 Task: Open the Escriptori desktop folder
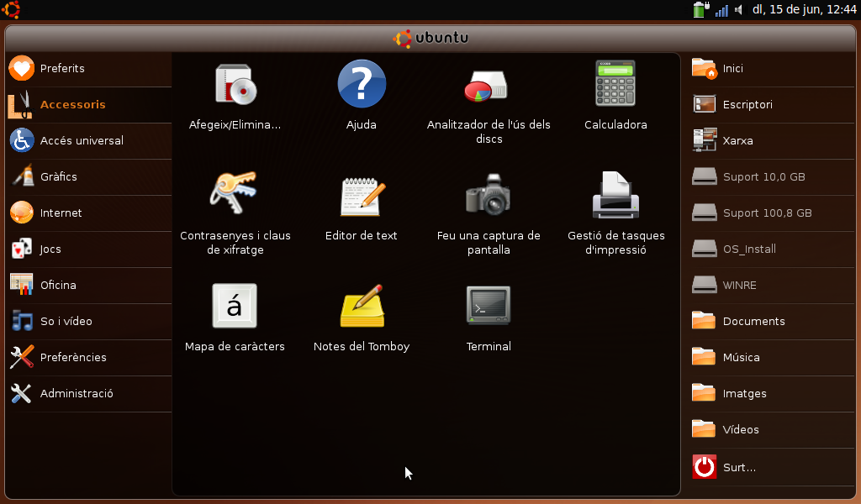coord(773,105)
